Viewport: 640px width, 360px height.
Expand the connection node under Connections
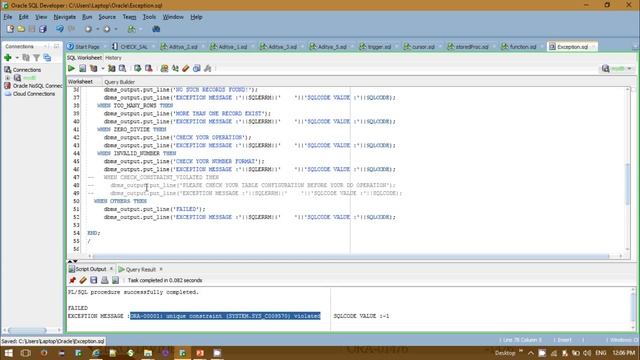pos(7,78)
